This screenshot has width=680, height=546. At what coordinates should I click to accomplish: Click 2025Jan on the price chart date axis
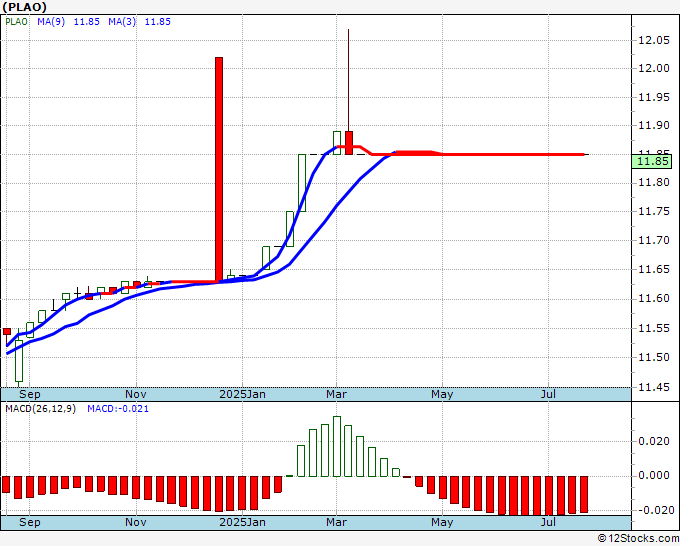point(242,394)
